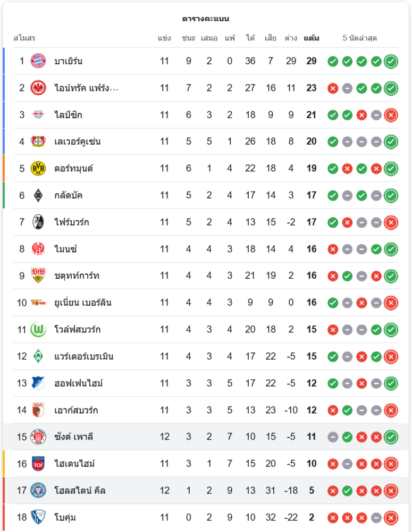Click the Bayer Leverkusen crest
This screenshot has height=532, width=412.
coord(38,142)
